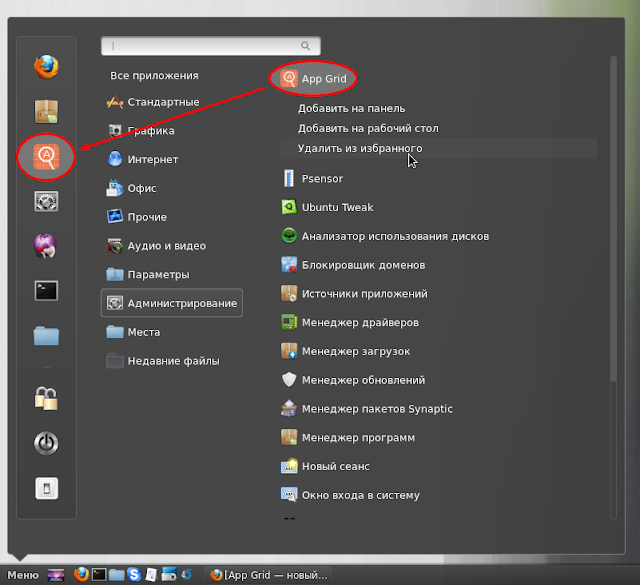Image resolution: width=640 pixels, height=585 pixels.
Task: Open the Места category
Action: pyautogui.click(x=133, y=332)
